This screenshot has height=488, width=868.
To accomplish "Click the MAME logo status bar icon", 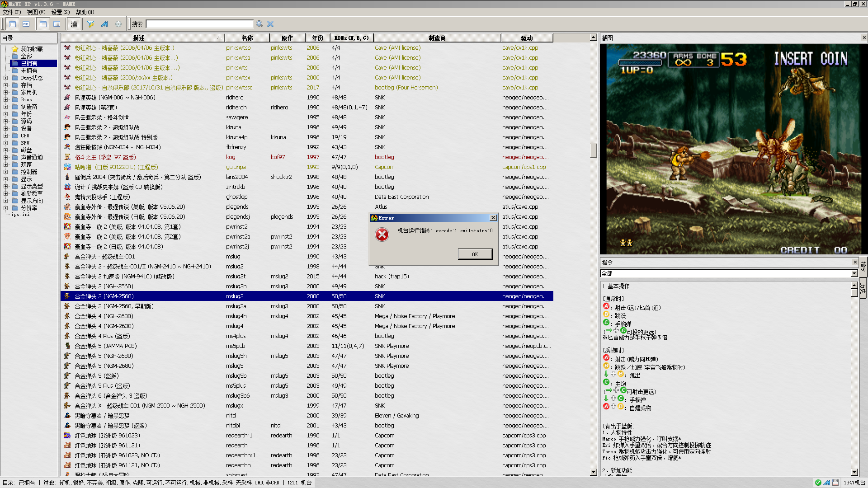I will click(827, 483).
